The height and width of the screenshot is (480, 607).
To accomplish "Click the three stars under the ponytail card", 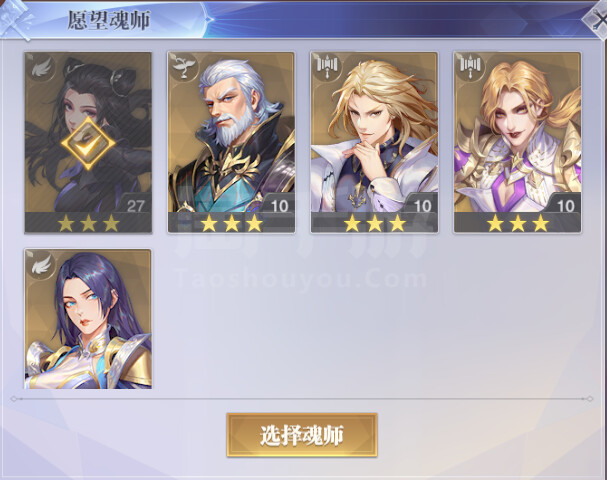I will pos(518,223).
